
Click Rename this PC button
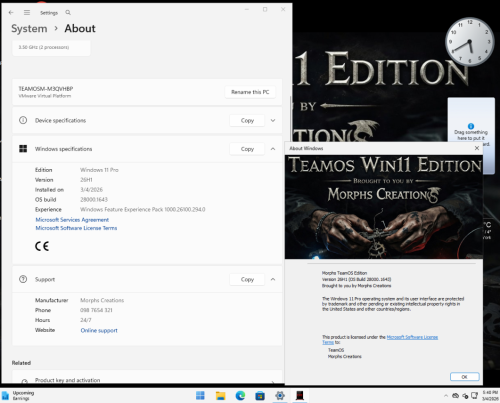click(x=250, y=92)
